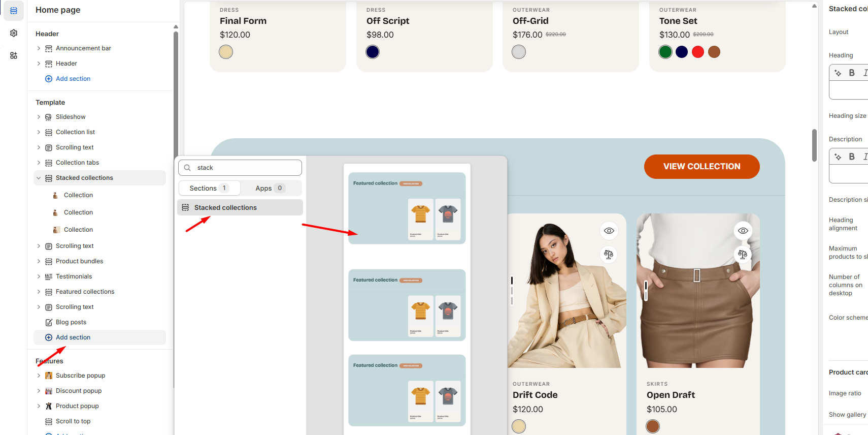Viewport: 868px width, 435px height.
Task: Click the Product popup icon
Action: pos(49,406)
